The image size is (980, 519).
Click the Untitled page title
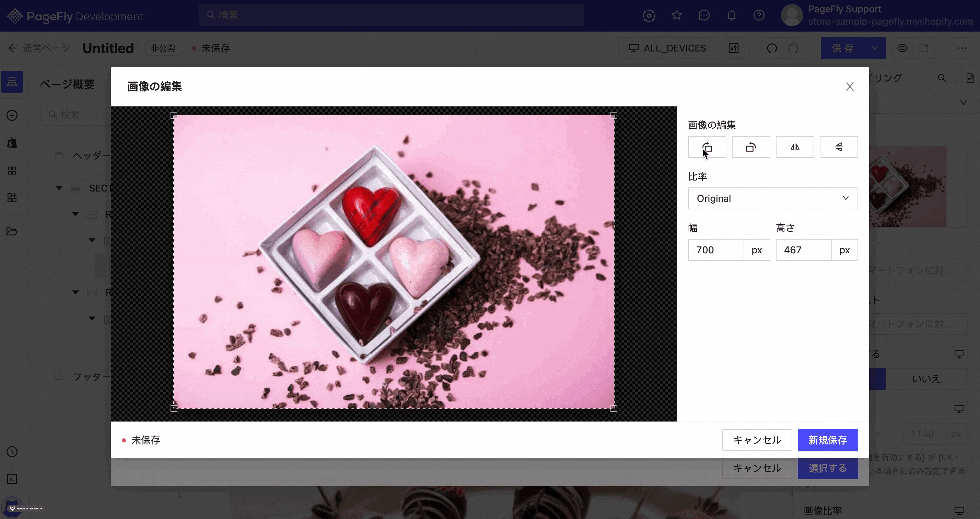(108, 48)
